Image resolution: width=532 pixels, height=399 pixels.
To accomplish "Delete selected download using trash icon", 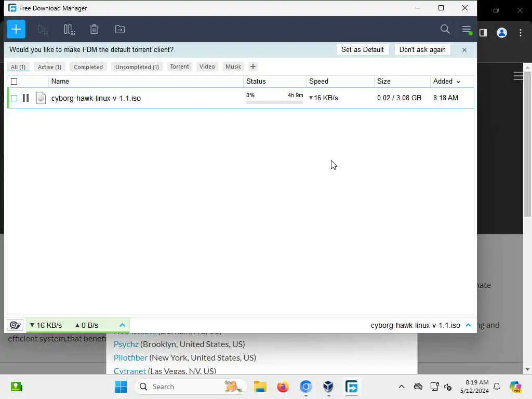I will click(94, 30).
